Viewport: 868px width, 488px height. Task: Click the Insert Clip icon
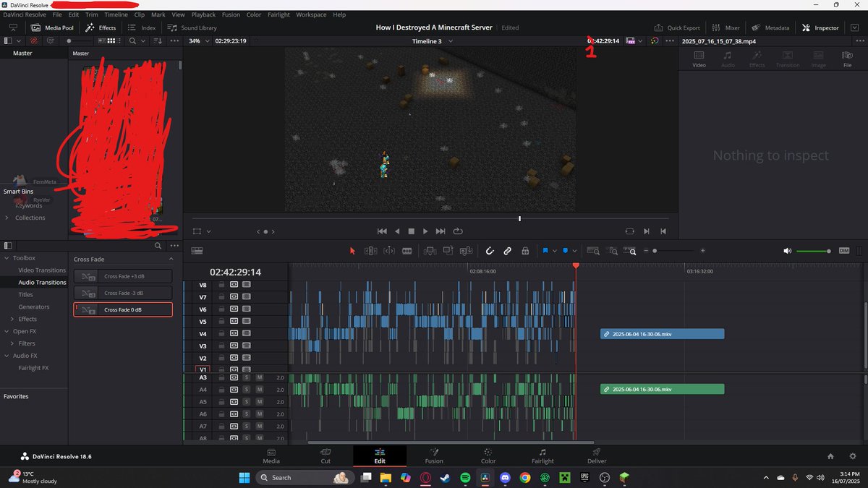[430, 251]
